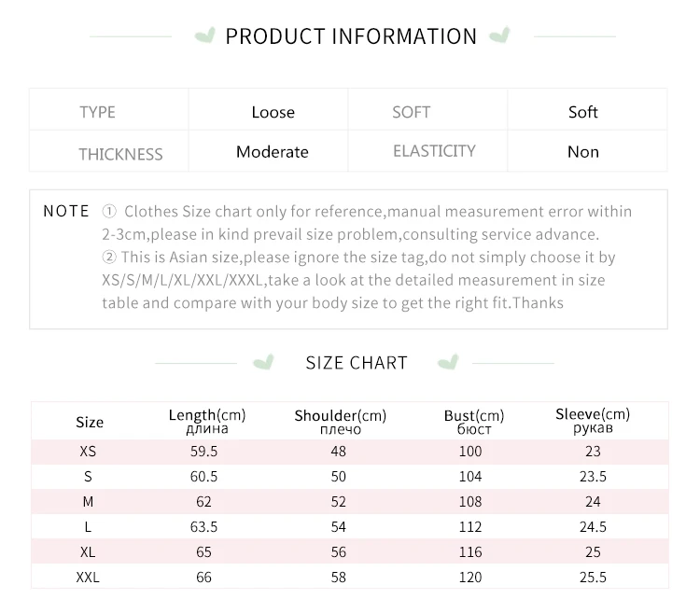Click the NOTE label
The height and width of the screenshot is (599, 700).
click(x=66, y=212)
